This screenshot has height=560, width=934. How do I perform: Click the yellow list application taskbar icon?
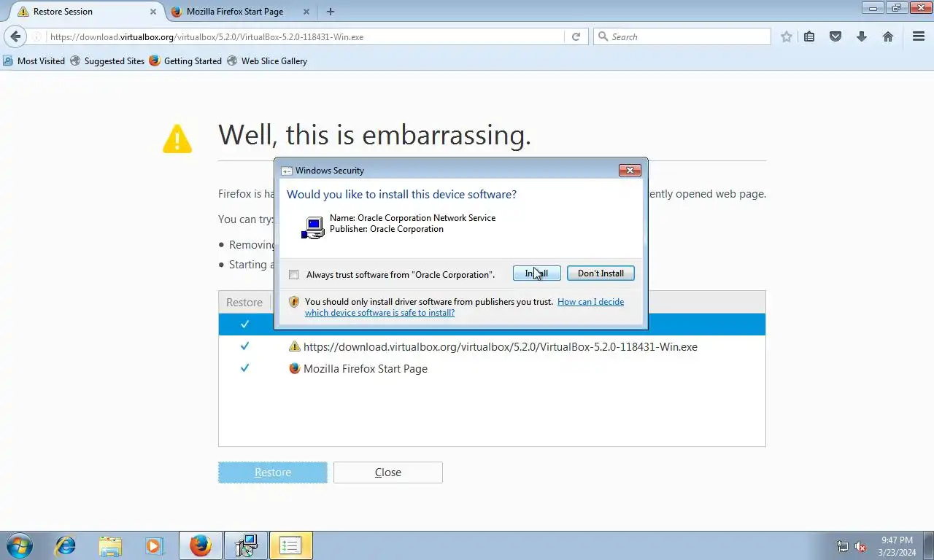(x=291, y=545)
